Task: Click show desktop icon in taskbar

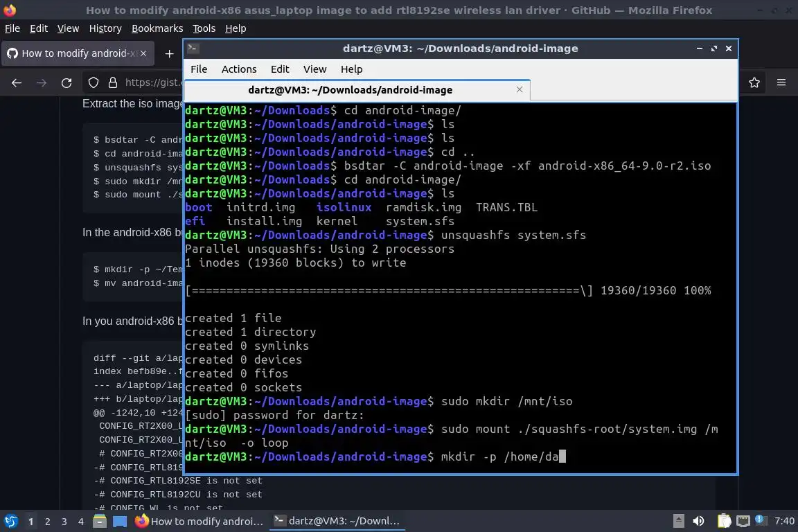Action: pyautogui.click(x=120, y=521)
